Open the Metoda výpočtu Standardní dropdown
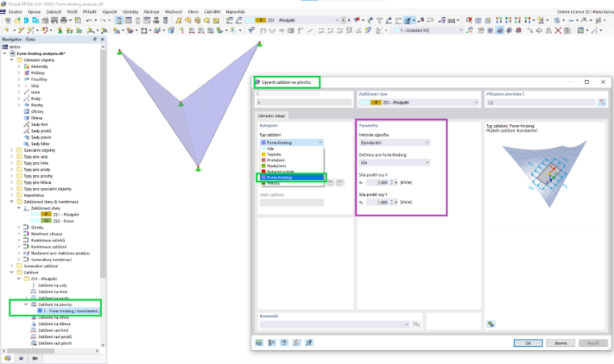Viewport: 614px width, 364px height. point(395,143)
